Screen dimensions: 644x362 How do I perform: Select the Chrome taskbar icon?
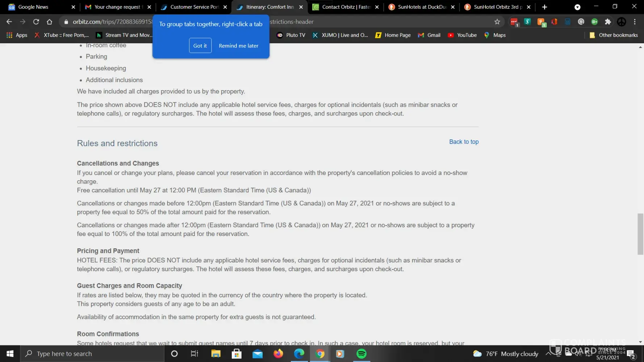(320, 354)
